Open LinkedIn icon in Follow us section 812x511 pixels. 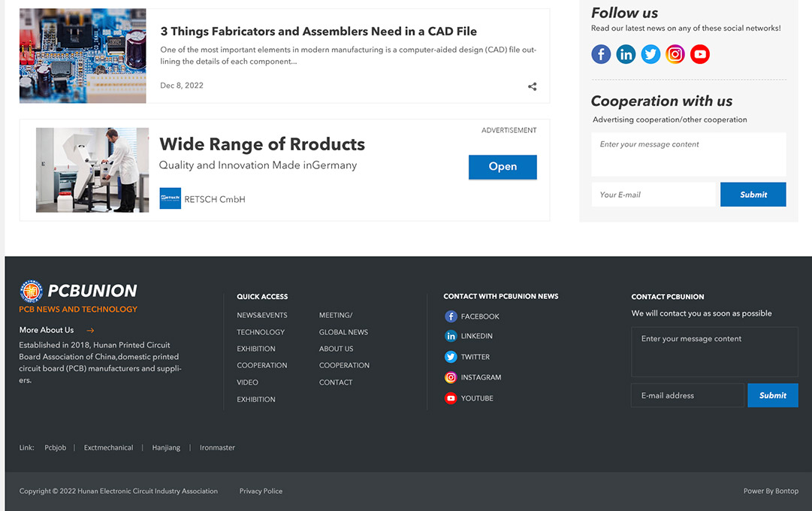pyautogui.click(x=626, y=54)
